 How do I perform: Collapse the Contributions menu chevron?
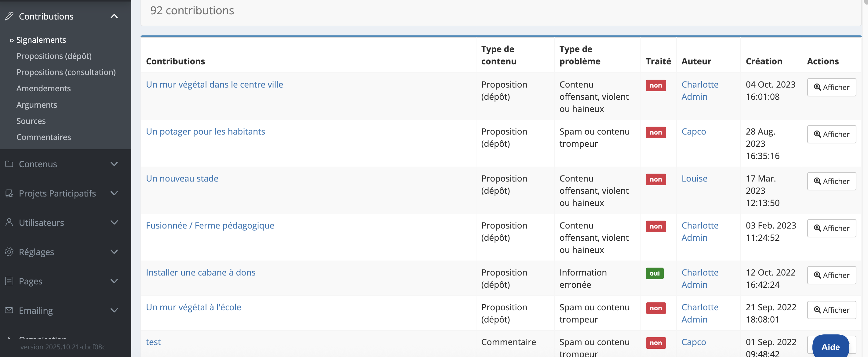(114, 16)
